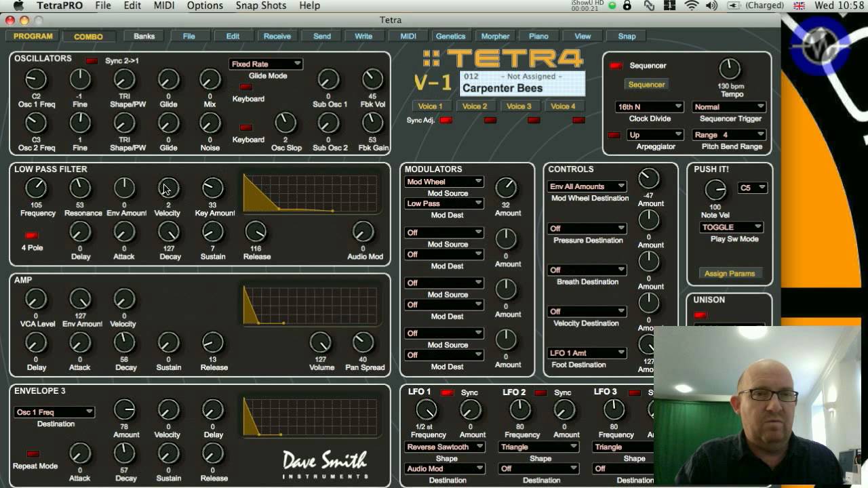Click the Morpher button

pos(495,37)
